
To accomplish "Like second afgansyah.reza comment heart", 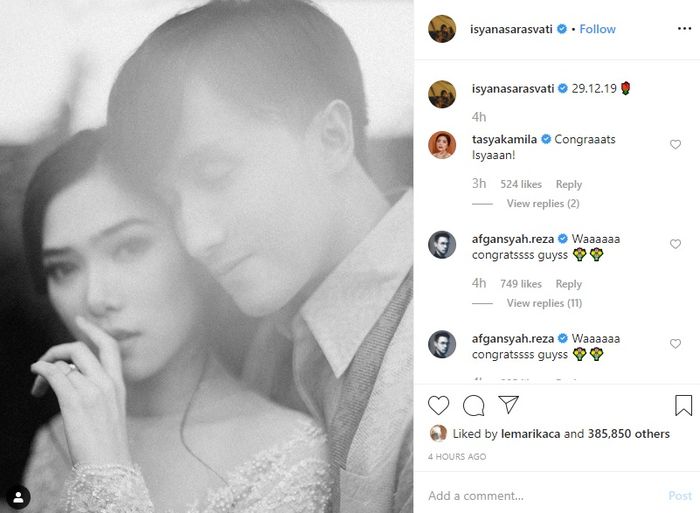I will [675, 344].
